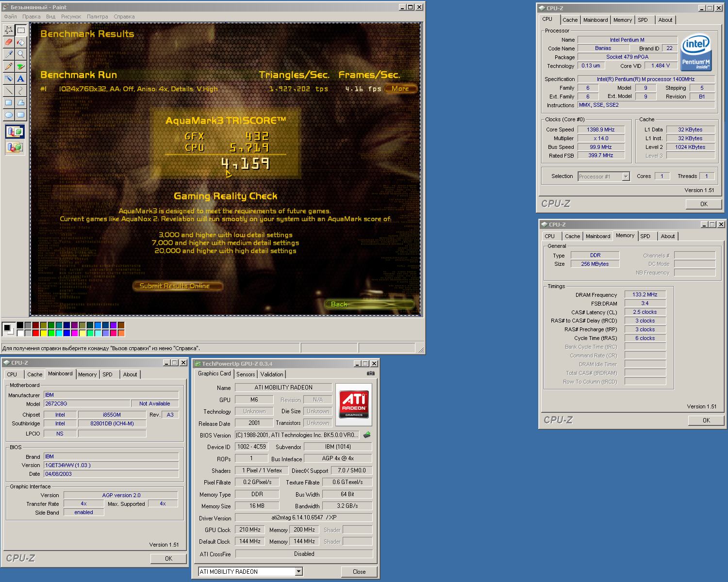
Task: Switch to the Validation tab in GPU-Z
Action: pos(272,374)
